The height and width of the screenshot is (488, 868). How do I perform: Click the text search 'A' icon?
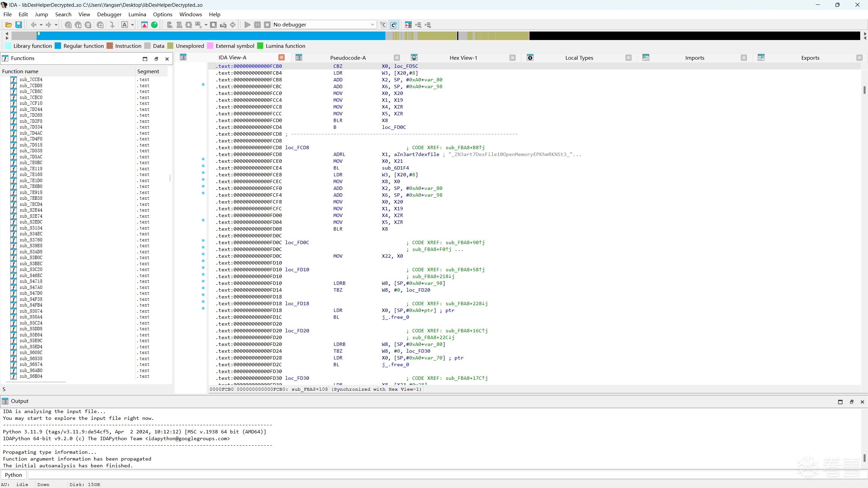coord(124,25)
